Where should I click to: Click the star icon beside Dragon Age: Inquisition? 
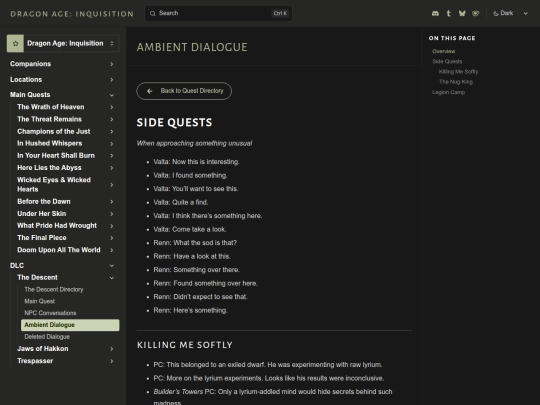click(x=15, y=43)
